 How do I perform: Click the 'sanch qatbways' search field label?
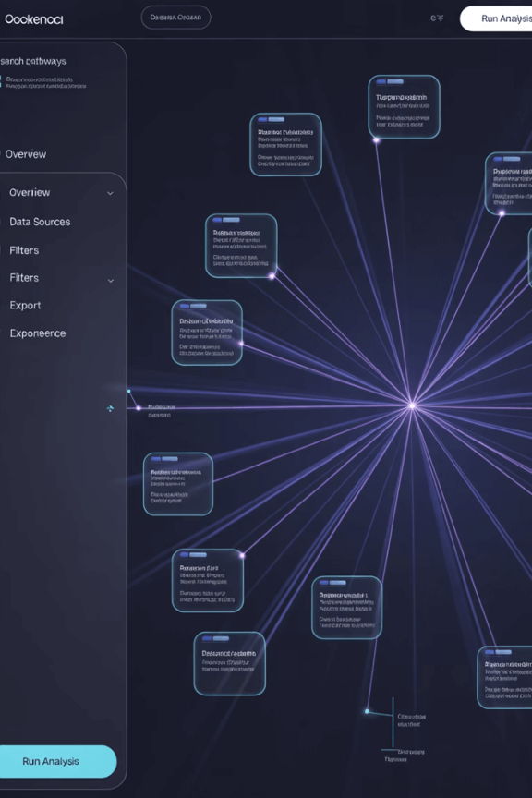(33, 61)
